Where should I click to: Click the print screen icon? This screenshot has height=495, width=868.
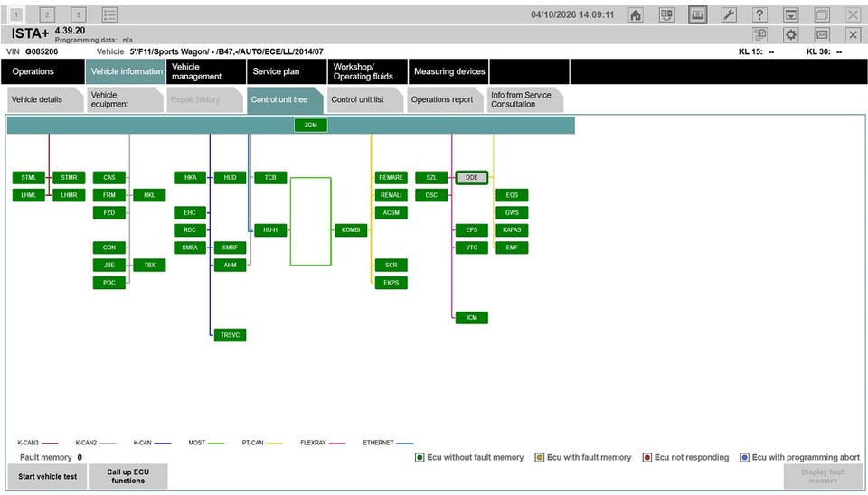[x=697, y=15]
